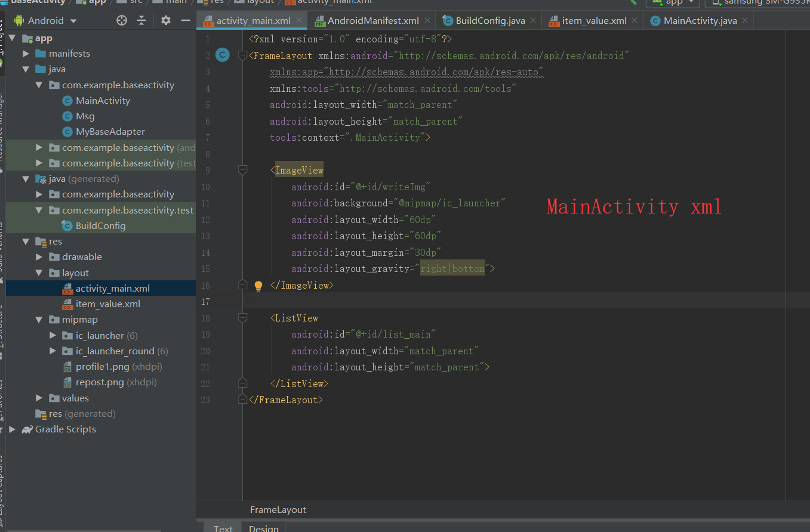This screenshot has width=810, height=532.
Task: Click the class gutter icon on line 2
Action: pyautogui.click(x=222, y=55)
